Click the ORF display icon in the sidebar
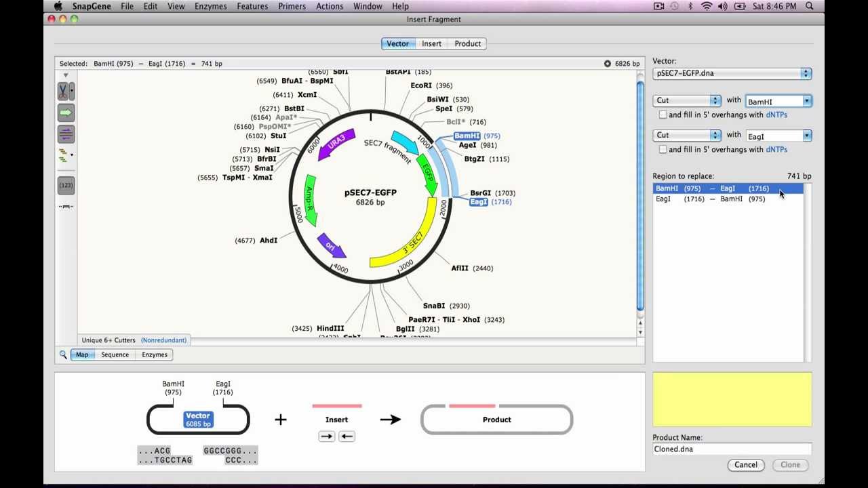 click(x=66, y=134)
